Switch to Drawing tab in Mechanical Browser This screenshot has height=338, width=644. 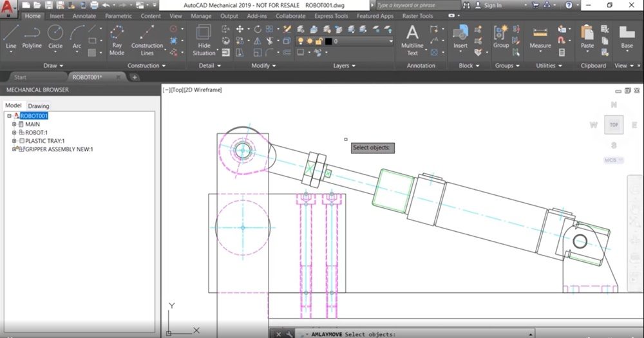(x=39, y=106)
